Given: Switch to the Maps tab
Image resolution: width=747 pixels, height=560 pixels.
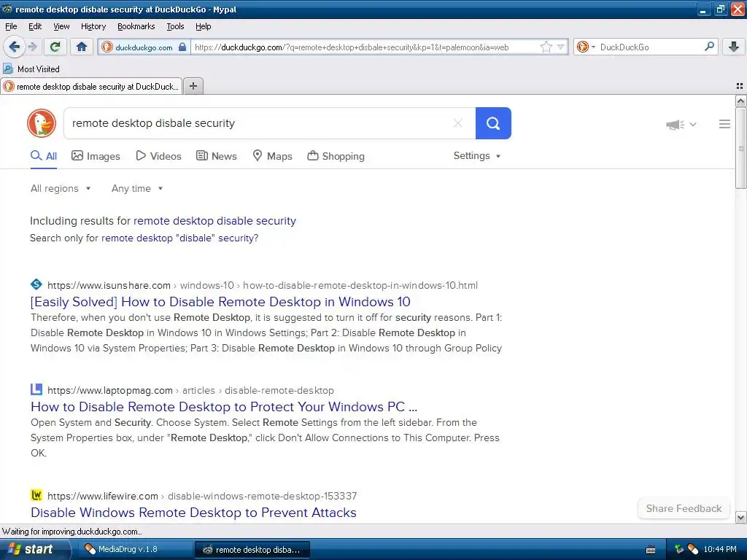Looking at the screenshot, I should coord(272,156).
